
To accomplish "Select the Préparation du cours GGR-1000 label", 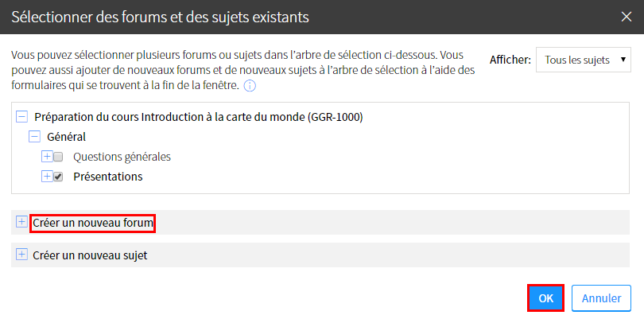I will pos(199,117).
